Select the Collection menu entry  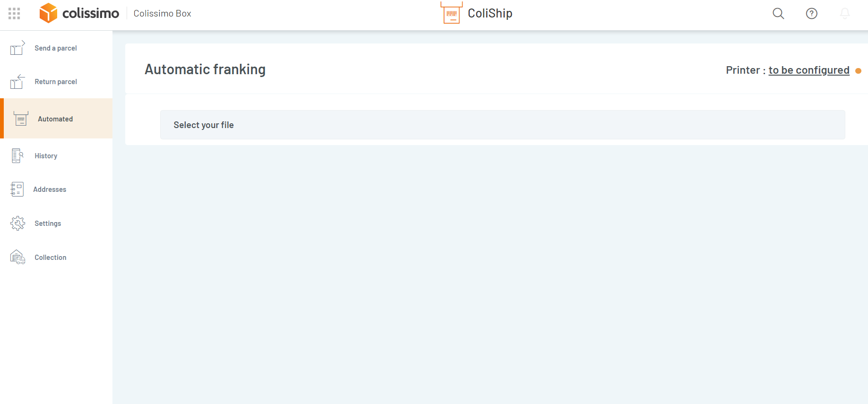click(50, 258)
